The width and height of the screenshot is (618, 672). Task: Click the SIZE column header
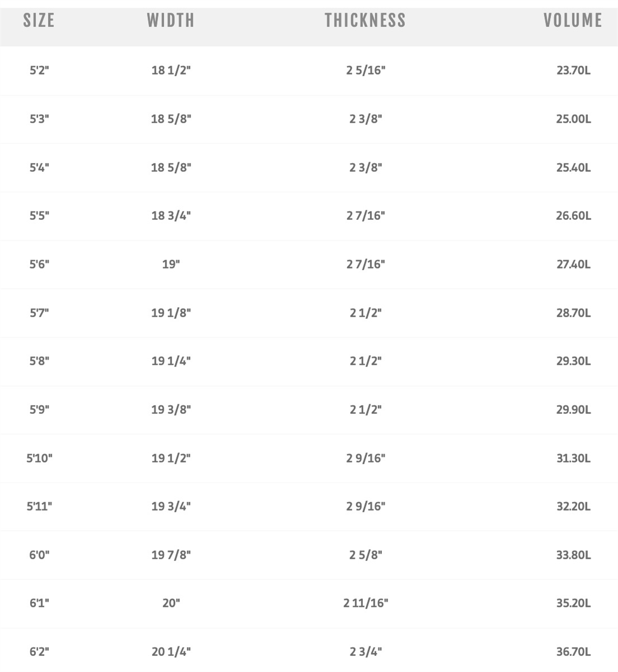click(x=39, y=20)
